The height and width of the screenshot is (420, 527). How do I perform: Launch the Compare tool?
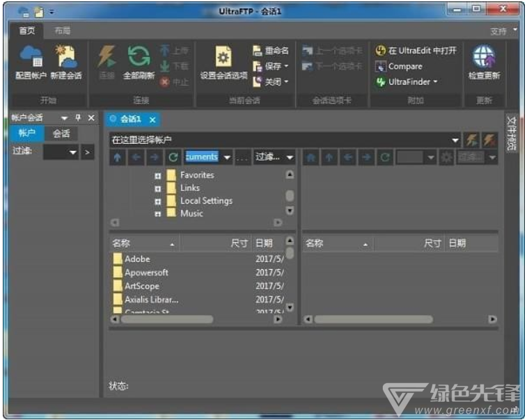pos(399,66)
